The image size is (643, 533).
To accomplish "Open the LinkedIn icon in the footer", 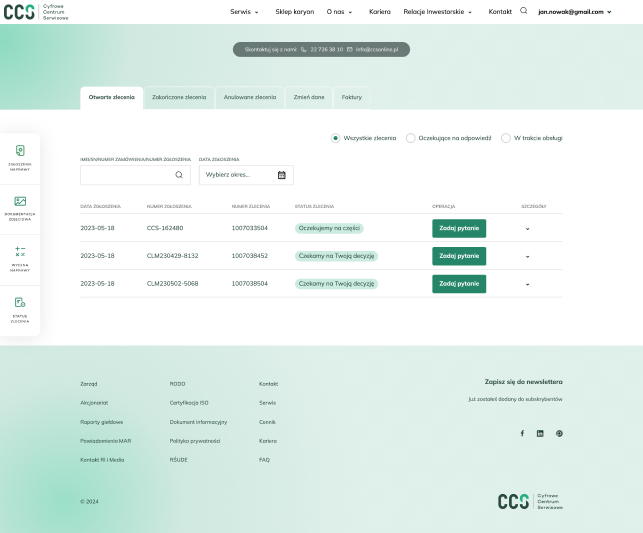I will (x=540, y=433).
